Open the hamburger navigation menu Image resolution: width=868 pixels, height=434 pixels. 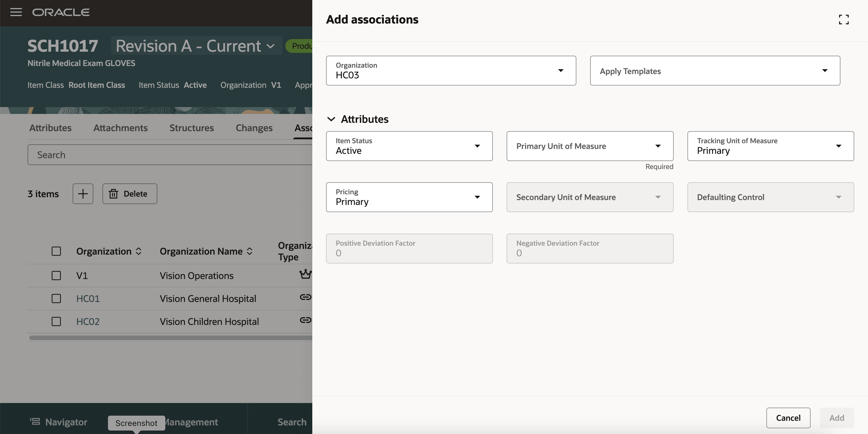click(16, 12)
